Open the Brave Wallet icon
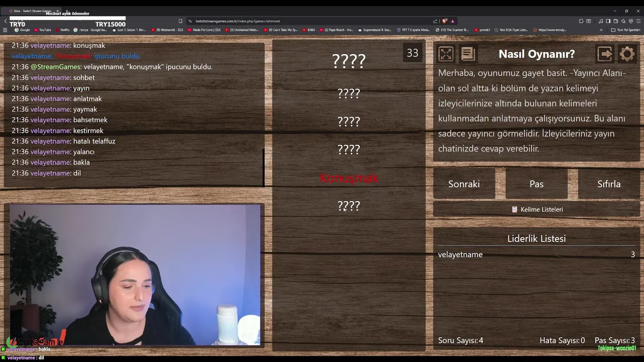This screenshot has height=362, width=644. point(616,21)
